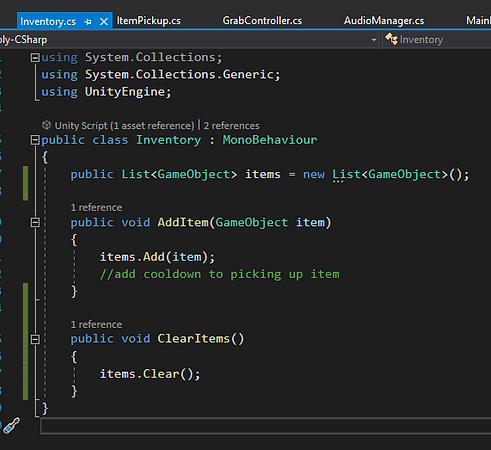
Task: Collapse the AddItem method outline
Action: tap(35, 222)
